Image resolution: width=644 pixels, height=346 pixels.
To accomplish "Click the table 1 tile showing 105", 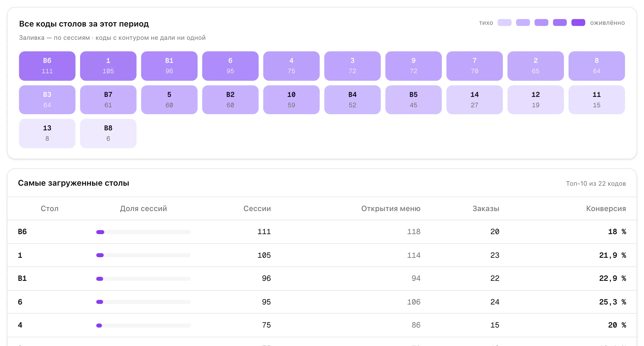I will [108, 66].
